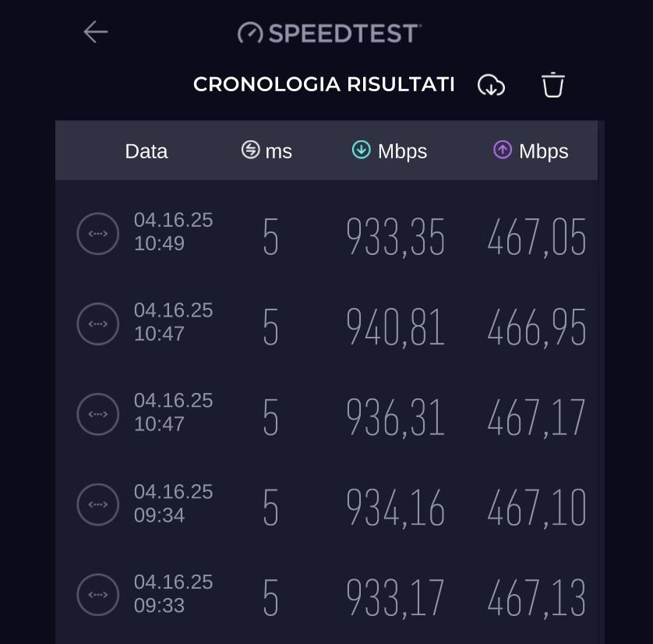This screenshot has height=644, width=653.
Task: Click the connection icon for 10:49 result
Action: click(97, 234)
